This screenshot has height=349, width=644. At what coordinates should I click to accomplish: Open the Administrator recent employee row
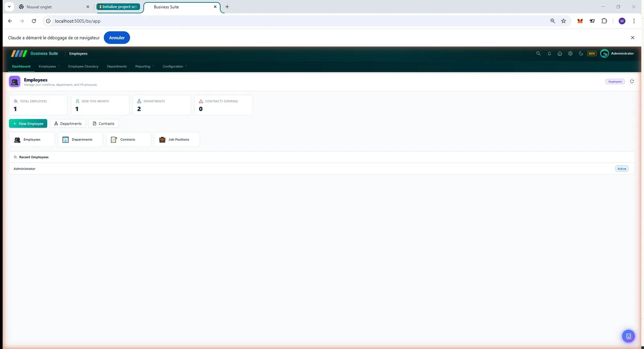tap(322, 168)
